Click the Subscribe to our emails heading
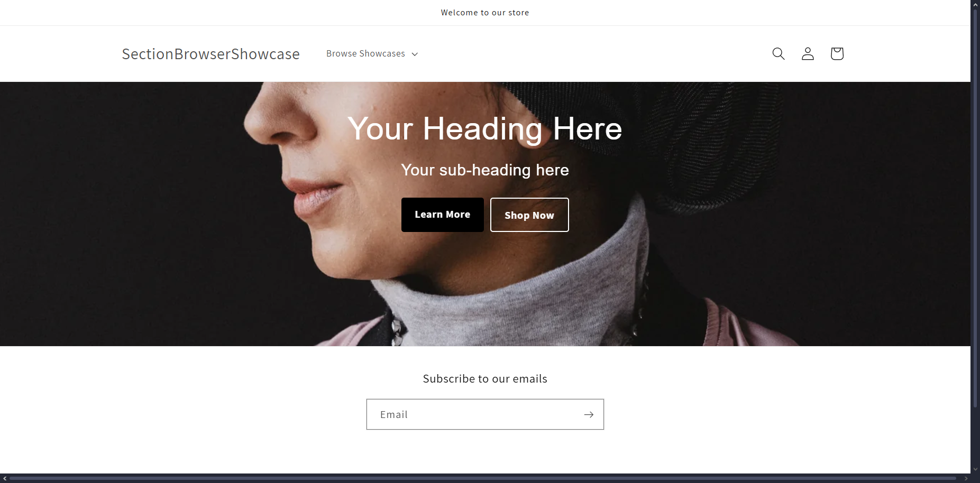 [x=485, y=379]
